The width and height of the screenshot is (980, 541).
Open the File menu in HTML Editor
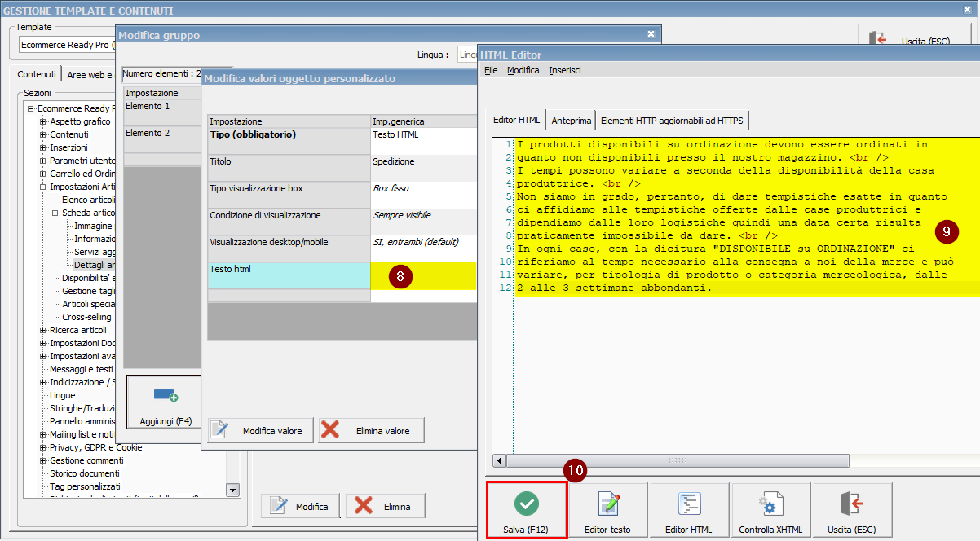tap(491, 70)
